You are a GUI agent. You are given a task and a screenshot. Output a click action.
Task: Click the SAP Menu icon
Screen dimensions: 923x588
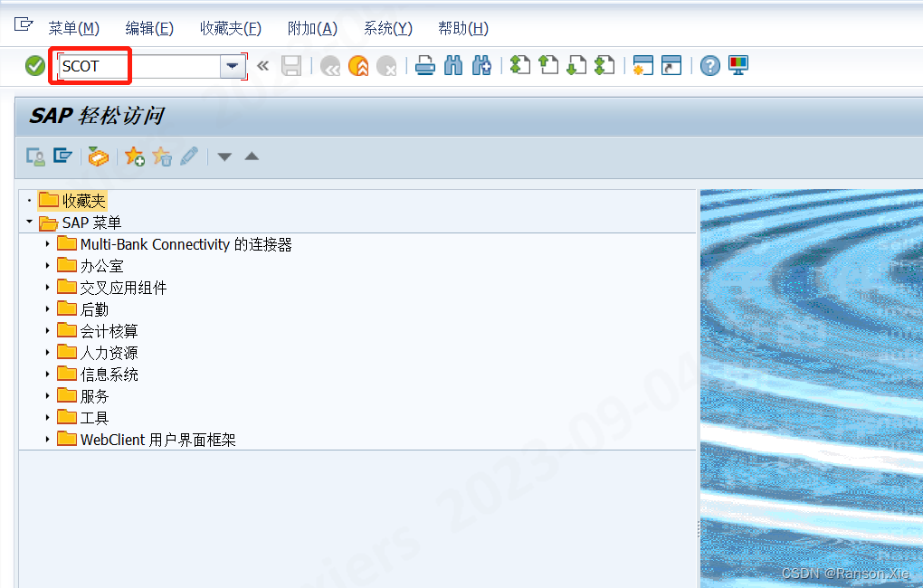[x=63, y=156]
